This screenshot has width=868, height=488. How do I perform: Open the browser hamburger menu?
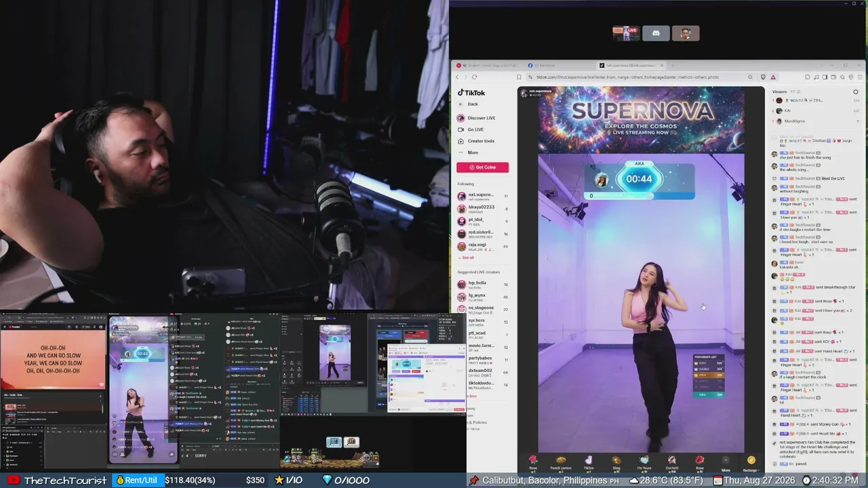click(x=860, y=77)
